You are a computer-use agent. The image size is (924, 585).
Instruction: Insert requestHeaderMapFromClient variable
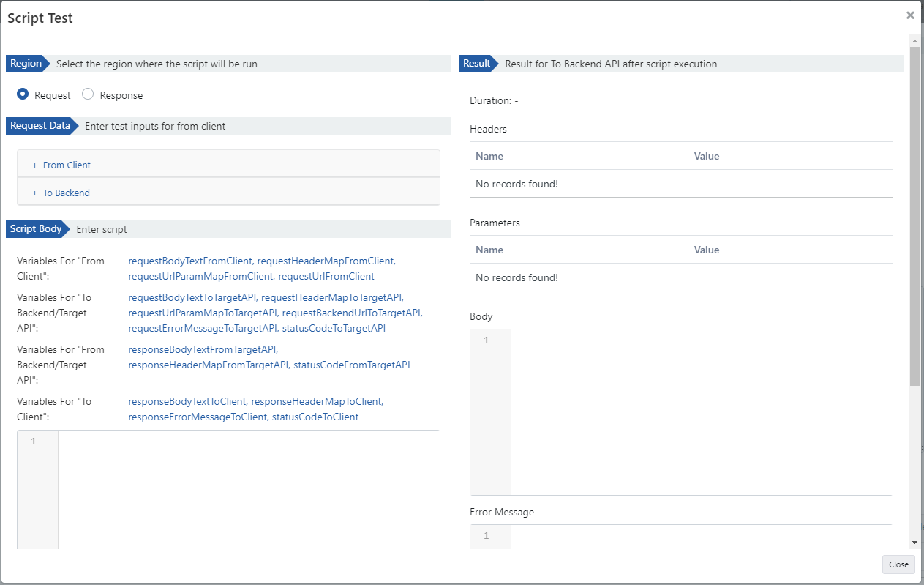[326, 261]
